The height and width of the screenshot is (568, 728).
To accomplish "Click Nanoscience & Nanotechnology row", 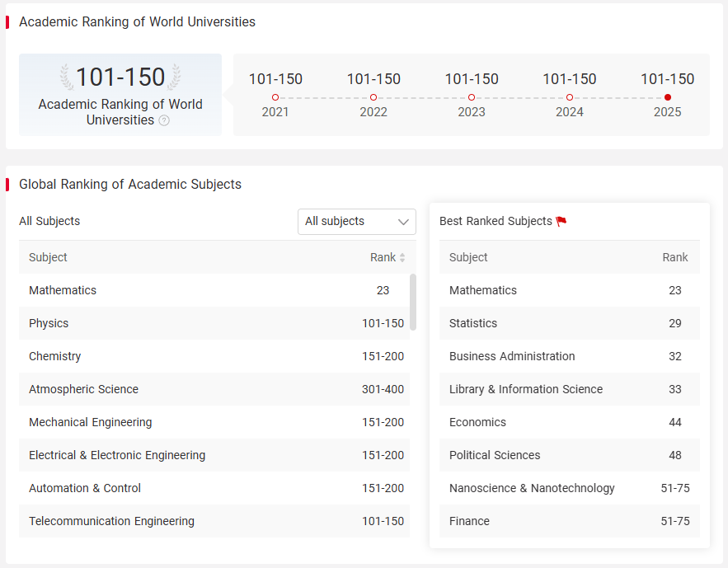I will [569, 488].
